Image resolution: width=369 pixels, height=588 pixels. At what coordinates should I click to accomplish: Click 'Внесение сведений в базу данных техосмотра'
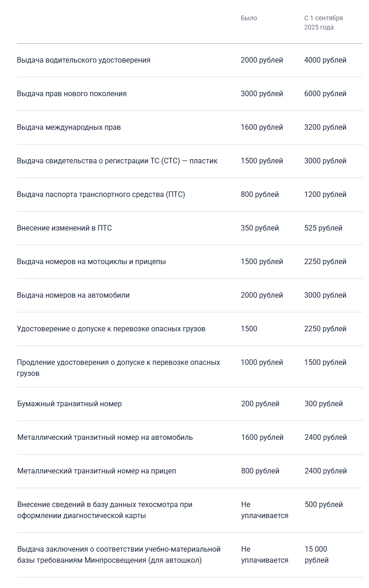click(x=105, y=510)
